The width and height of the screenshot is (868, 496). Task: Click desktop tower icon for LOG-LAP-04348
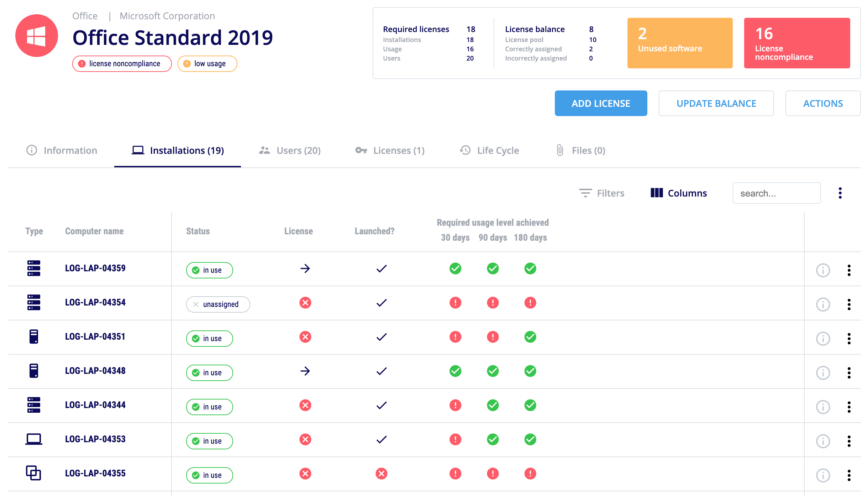pyautogui.click(x=34, y=371)
